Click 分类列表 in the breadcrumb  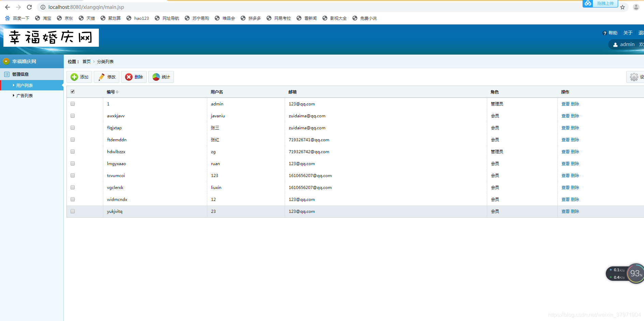coord(105,62)
